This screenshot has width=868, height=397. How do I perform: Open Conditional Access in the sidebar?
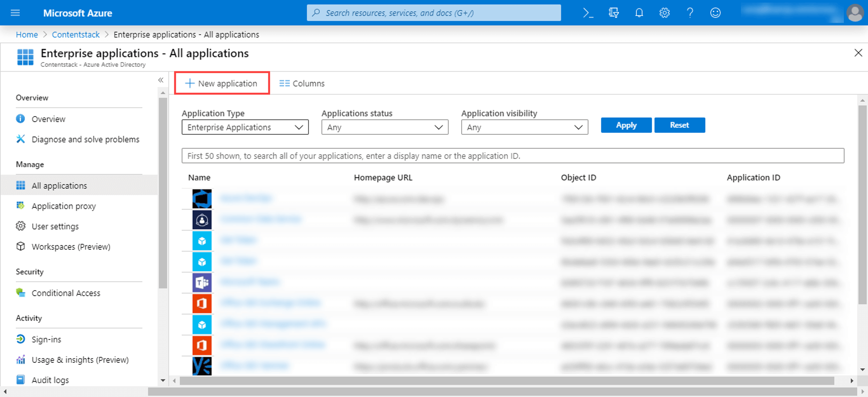[66, 293]
